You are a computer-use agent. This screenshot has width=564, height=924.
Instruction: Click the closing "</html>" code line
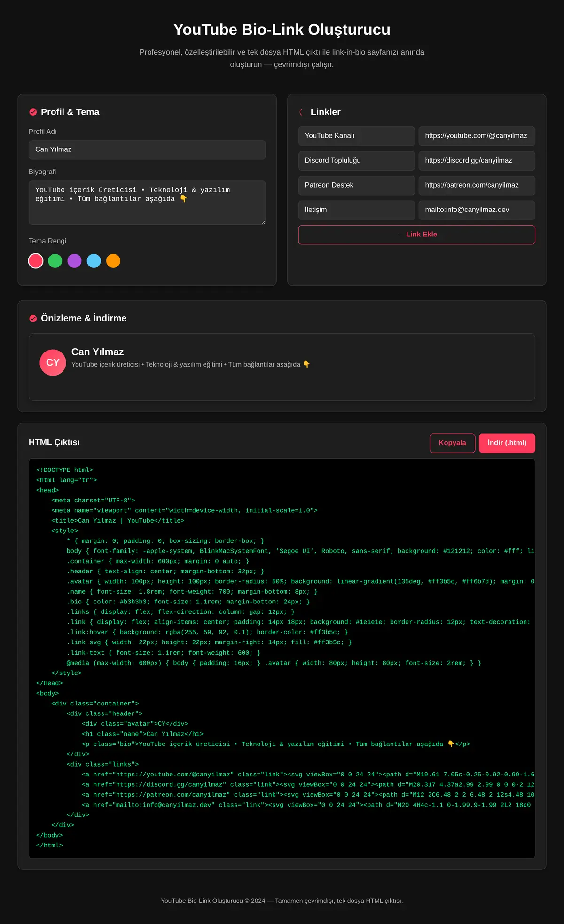(49, 846)
